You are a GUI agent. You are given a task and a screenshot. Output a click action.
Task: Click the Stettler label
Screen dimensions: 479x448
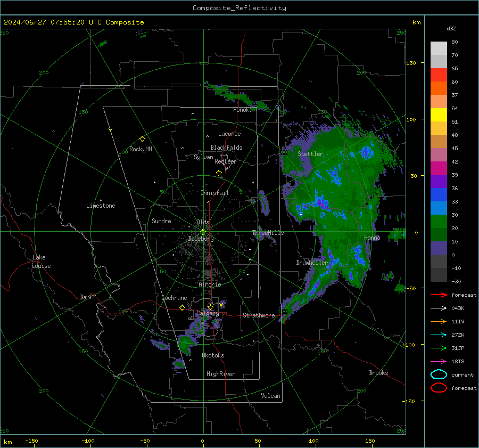310,154
